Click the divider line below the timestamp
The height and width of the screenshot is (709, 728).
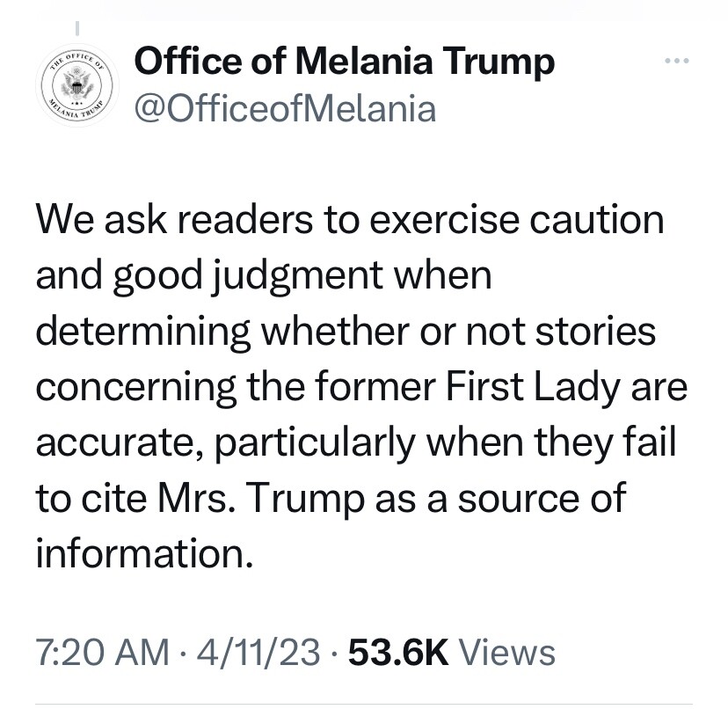pos(364,705)
